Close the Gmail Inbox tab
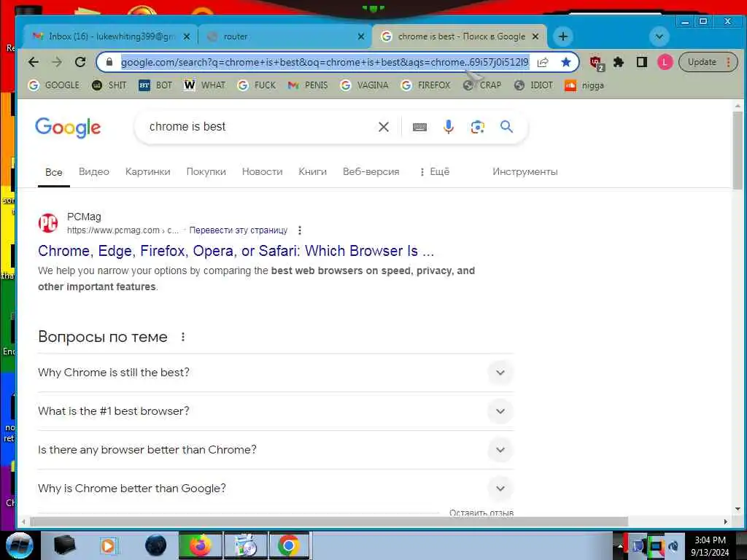747x560 pixels. [187, 36]
